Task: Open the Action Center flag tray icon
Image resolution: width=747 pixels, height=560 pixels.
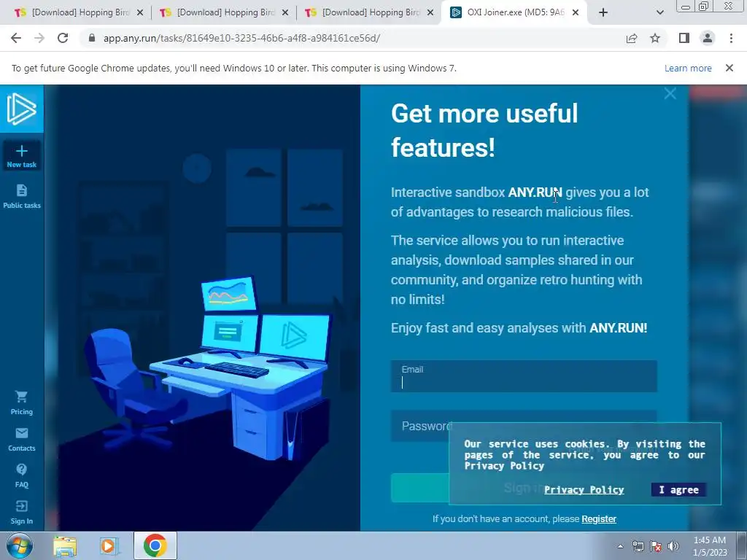Action: [656, 546]
